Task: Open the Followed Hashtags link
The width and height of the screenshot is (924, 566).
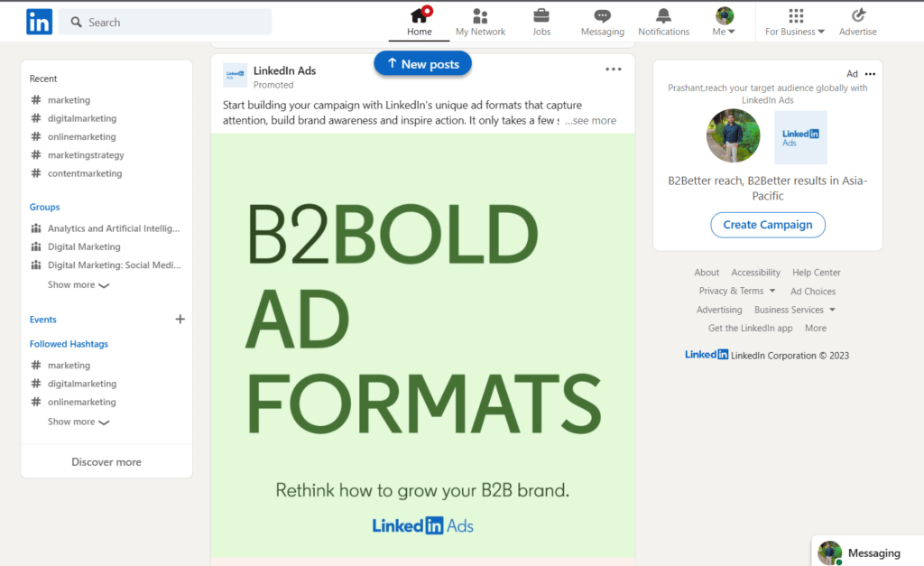Action: pos(69,344)
